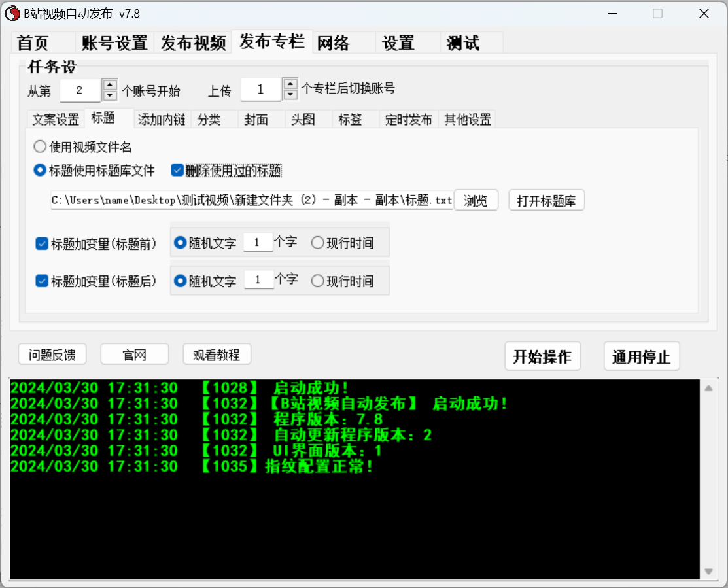Click the 问题反馈 button

52,355
